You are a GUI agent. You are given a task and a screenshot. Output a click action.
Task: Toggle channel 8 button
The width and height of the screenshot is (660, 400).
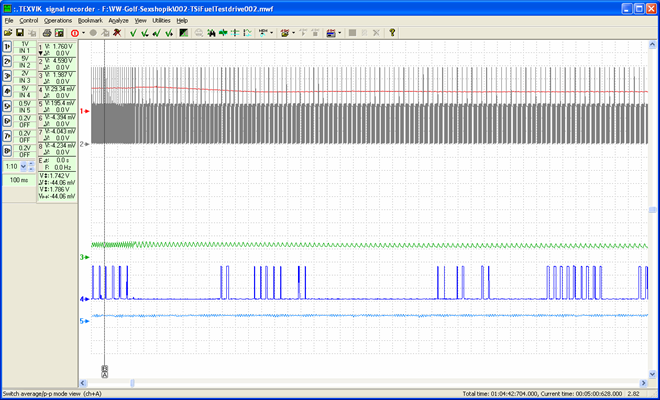click(7, 151)
